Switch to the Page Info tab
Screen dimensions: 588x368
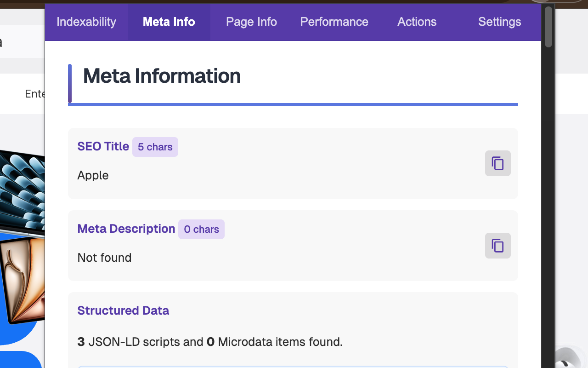251,22
